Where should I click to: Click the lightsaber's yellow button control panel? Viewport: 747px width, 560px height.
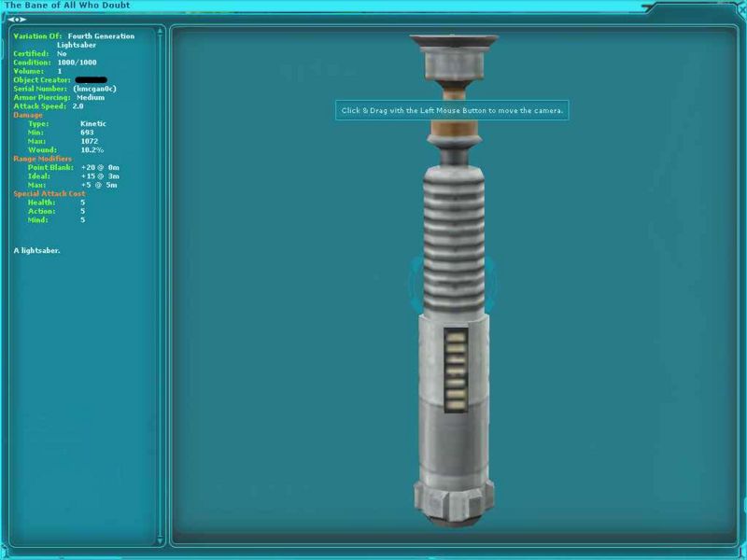tap(454, 368)
